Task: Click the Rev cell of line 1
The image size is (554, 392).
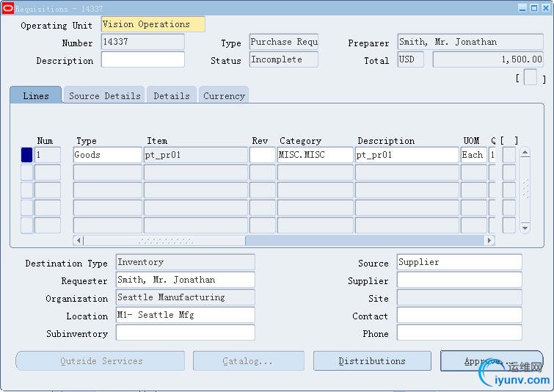Action: (x=262, y=155)
